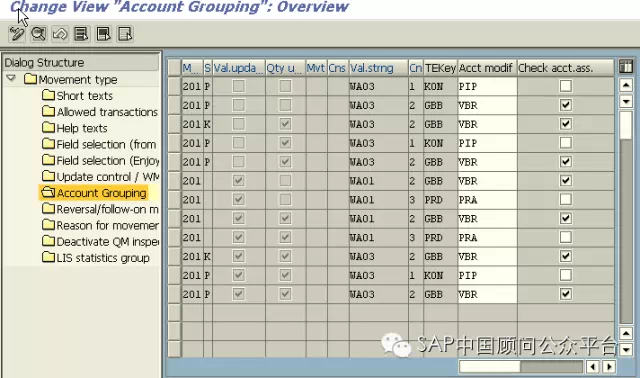Image resolution: width=640 pixels, height=378 pixels.
Task: Click the horizontal scrollbar thumb
Action: (x=489, y=367)
